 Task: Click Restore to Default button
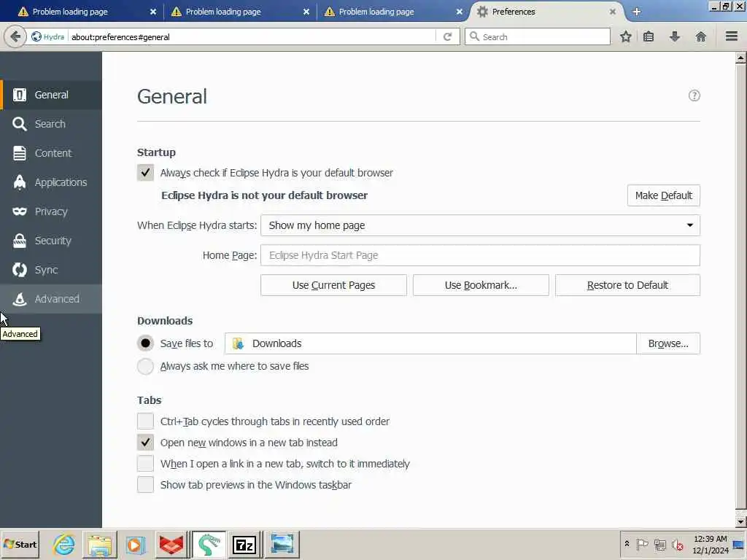coord(627,285)
